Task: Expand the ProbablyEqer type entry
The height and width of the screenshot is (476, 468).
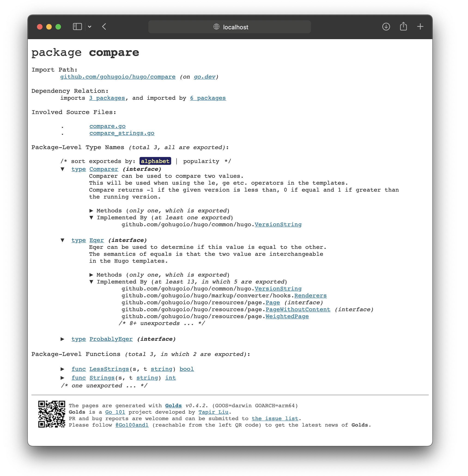Action: coord(62,339)
